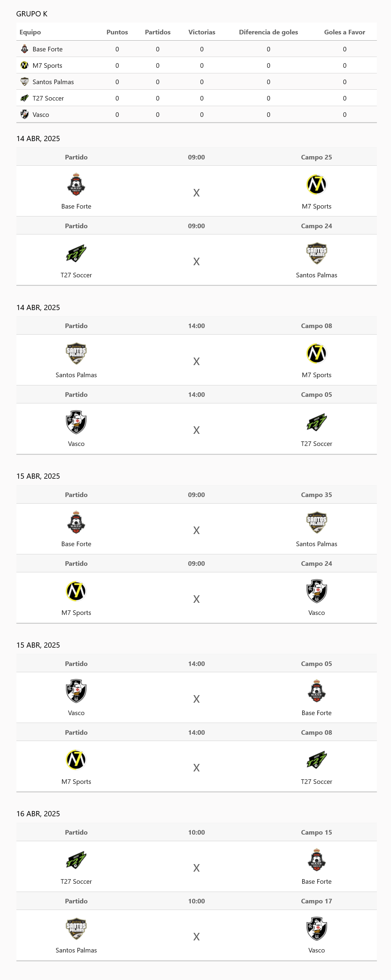
Task: Open Vasco team name in standings
Action: [x=41, y=115]
